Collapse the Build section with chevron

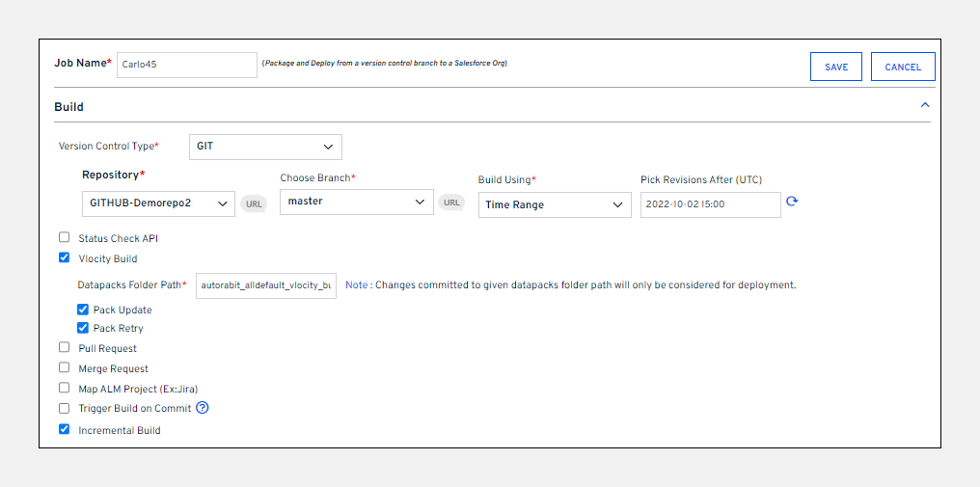coord(925,105)
